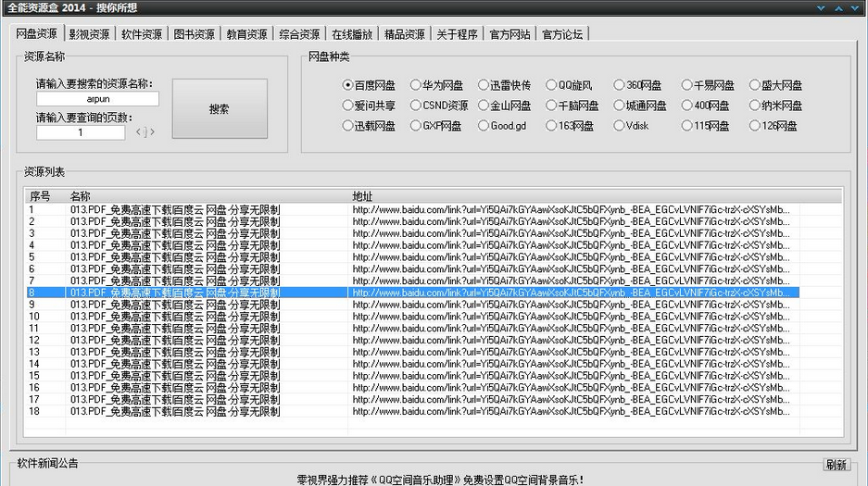Viewport: 868px width, 486px height.
Task: Click the 序号 column header
Action: tap(45, 195)
